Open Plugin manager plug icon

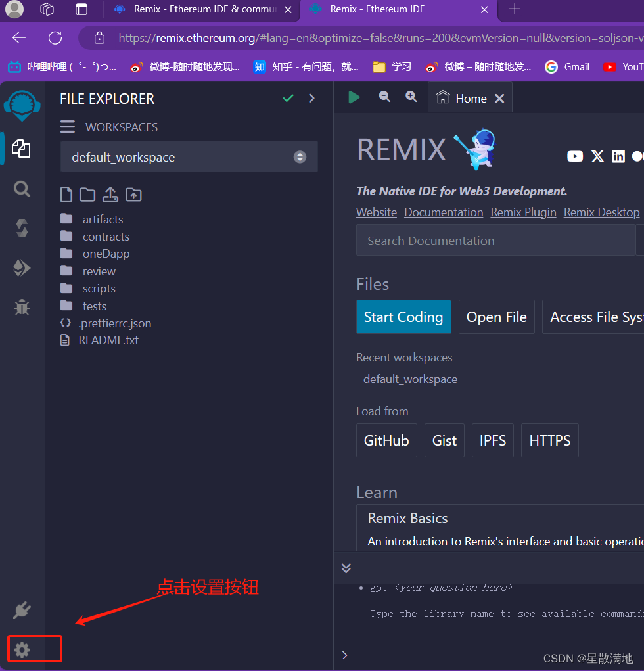22,611
